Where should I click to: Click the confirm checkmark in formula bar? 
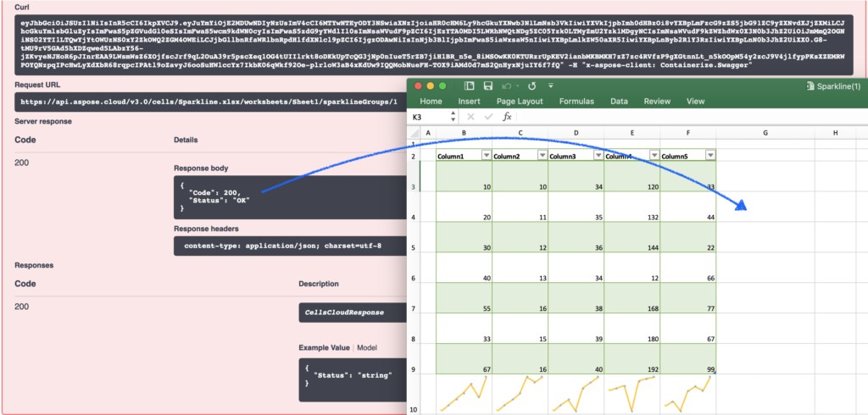(487, 117)
